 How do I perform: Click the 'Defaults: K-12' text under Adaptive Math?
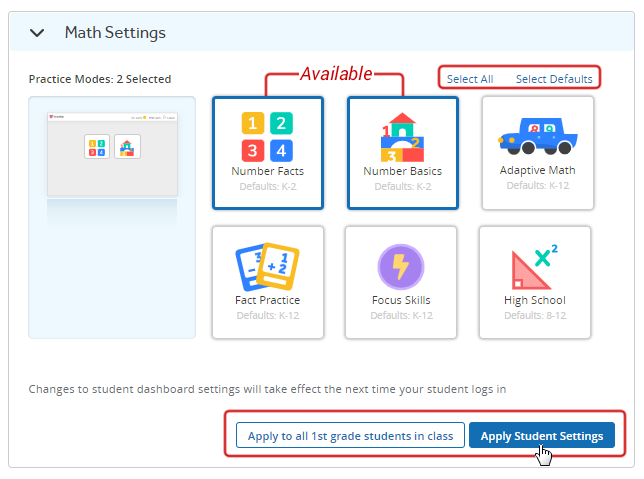pos(538,186)
